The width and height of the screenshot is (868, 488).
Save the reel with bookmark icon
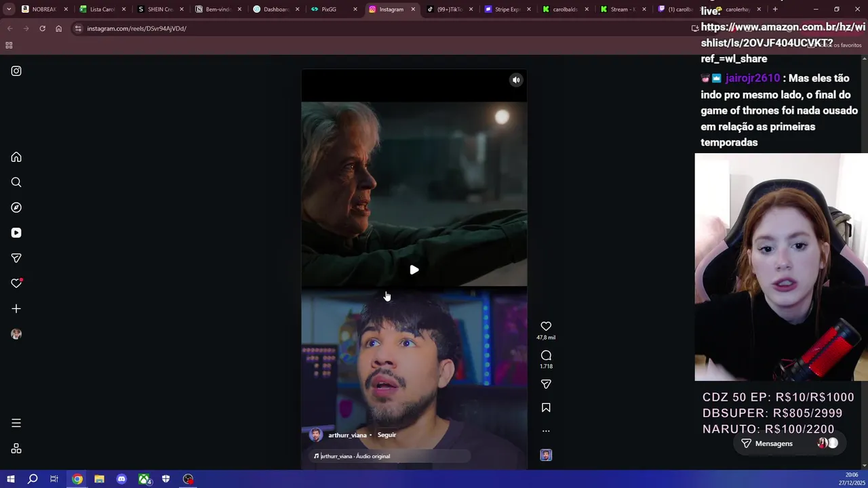546,407
